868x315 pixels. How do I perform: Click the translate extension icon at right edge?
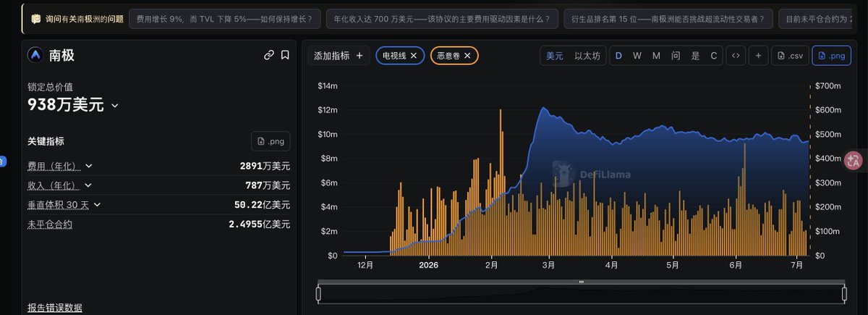coord(854,161)
